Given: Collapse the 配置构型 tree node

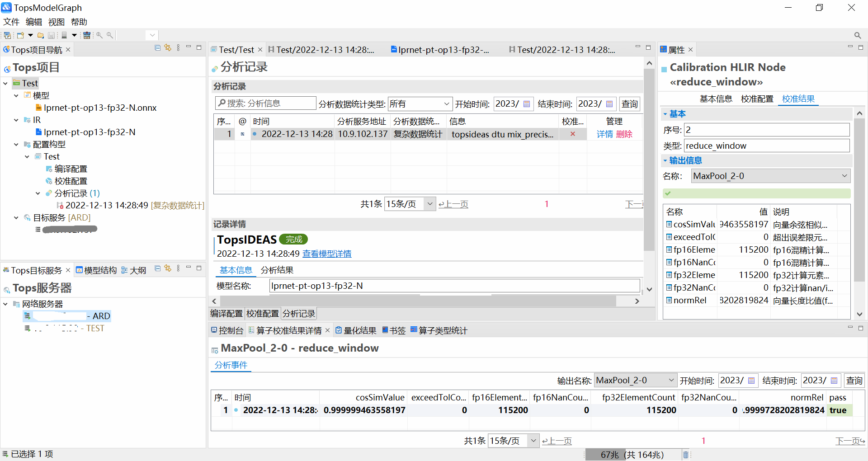Looking at the screenshot, I should [16, 144].
